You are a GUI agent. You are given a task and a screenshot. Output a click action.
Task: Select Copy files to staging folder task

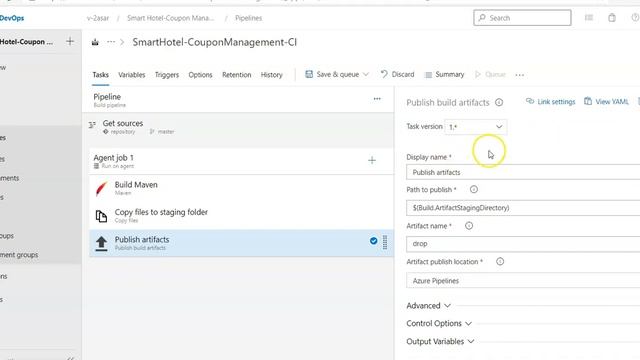pyautogui.click(x=241, y=216)
